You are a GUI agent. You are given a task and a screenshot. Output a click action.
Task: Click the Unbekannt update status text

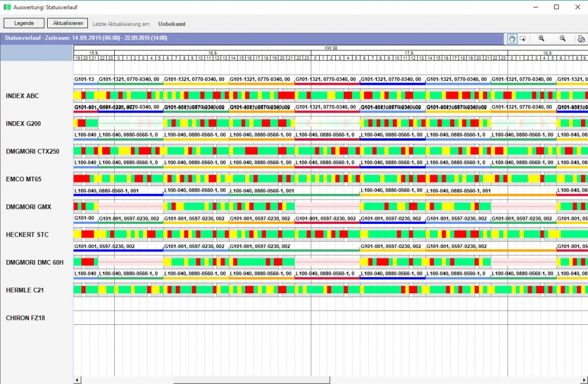point(172,24)
